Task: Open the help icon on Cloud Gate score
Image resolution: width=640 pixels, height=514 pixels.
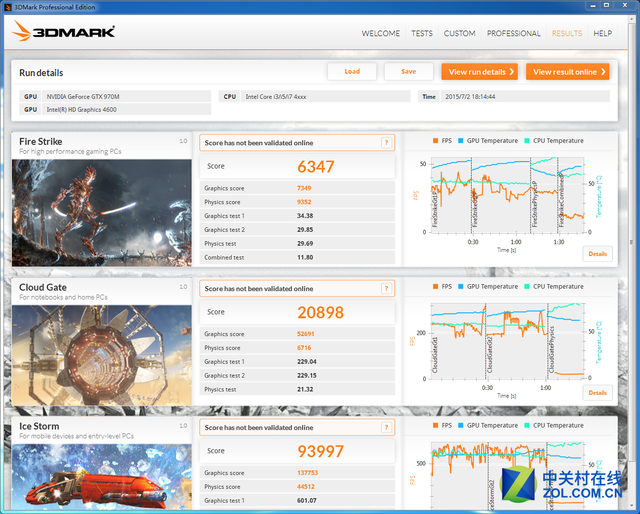Action: [386, 289]
